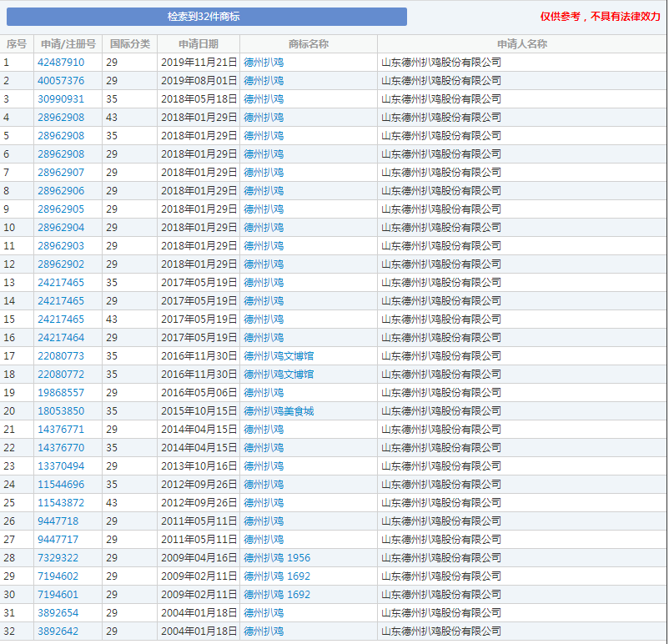Select date cell 2015年10月15日
Viewport: 669px width, 644px height.
tap(199, 411)
